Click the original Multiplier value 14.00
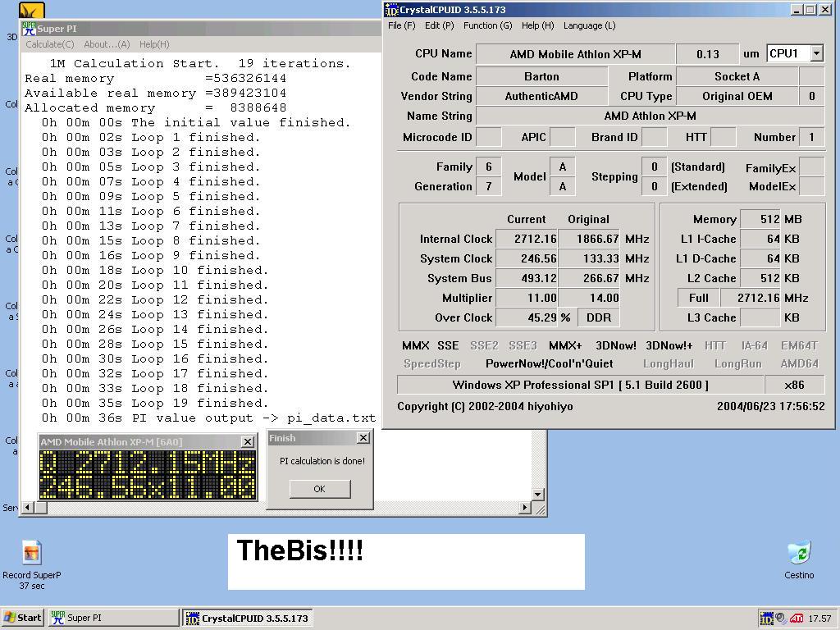 click(x=589, y=298)
